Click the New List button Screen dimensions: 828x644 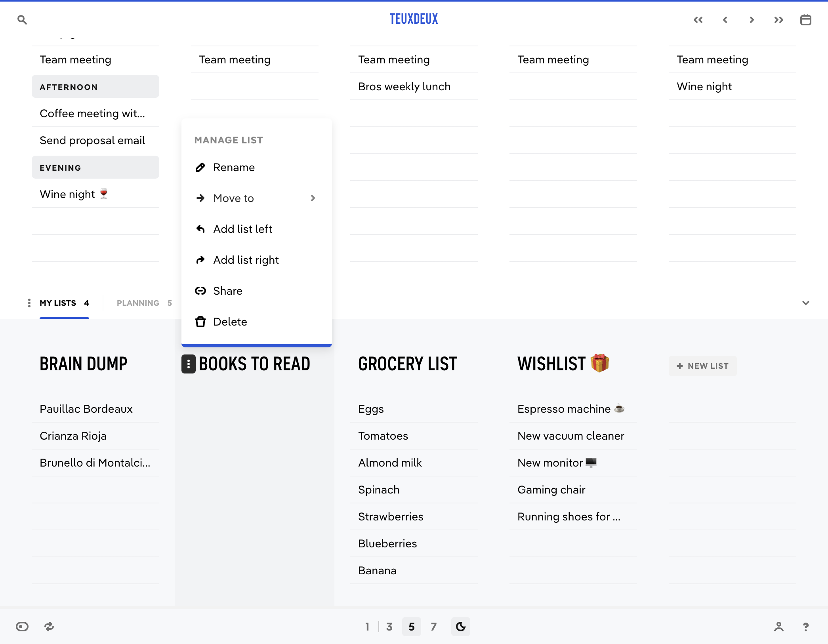click(x=703, y=366)
